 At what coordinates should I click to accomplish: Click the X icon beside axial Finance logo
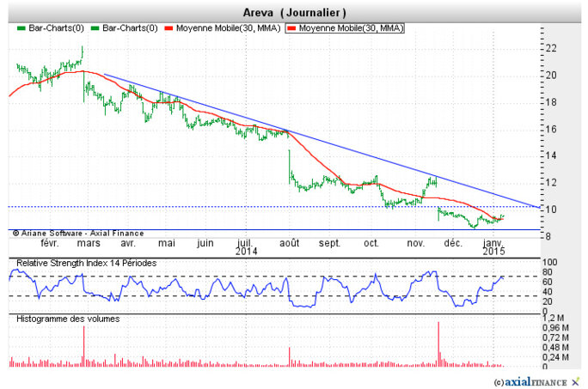click(575, 380)
